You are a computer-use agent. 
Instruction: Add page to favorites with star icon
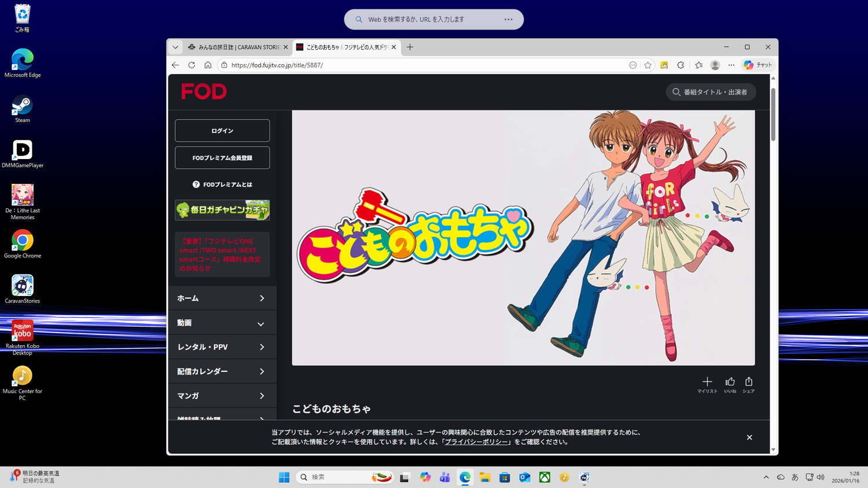click(x=648, y=65)
